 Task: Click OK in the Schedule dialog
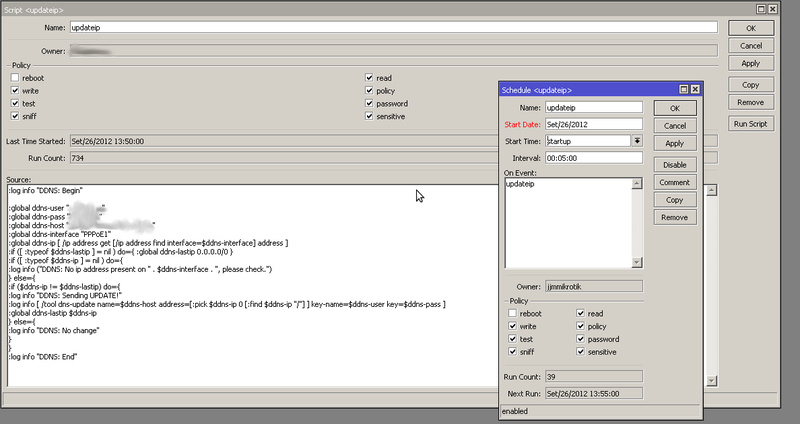(675, 108)
